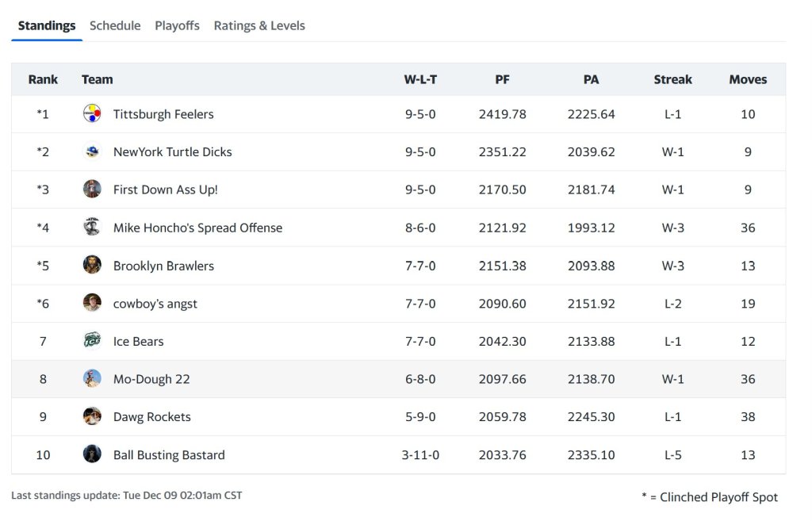
Task: Click the Ice Bears team logo
Action: 92,341
